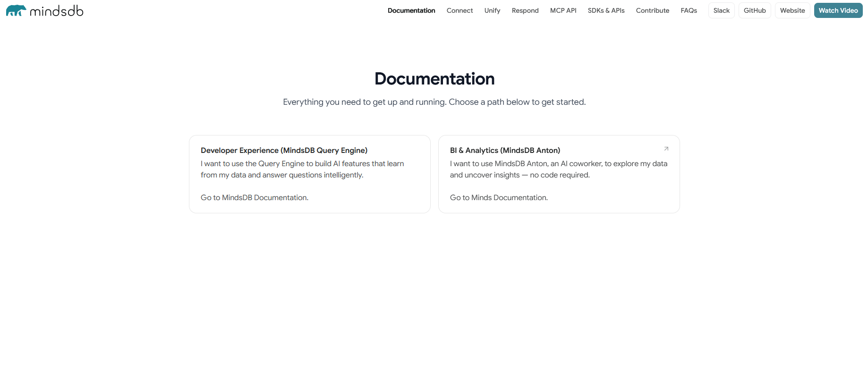The width and height of the screenshot is (868, 371).
Task: Click the Query Engine card description text
Action: pyautogui.click(x=302, y=169)
